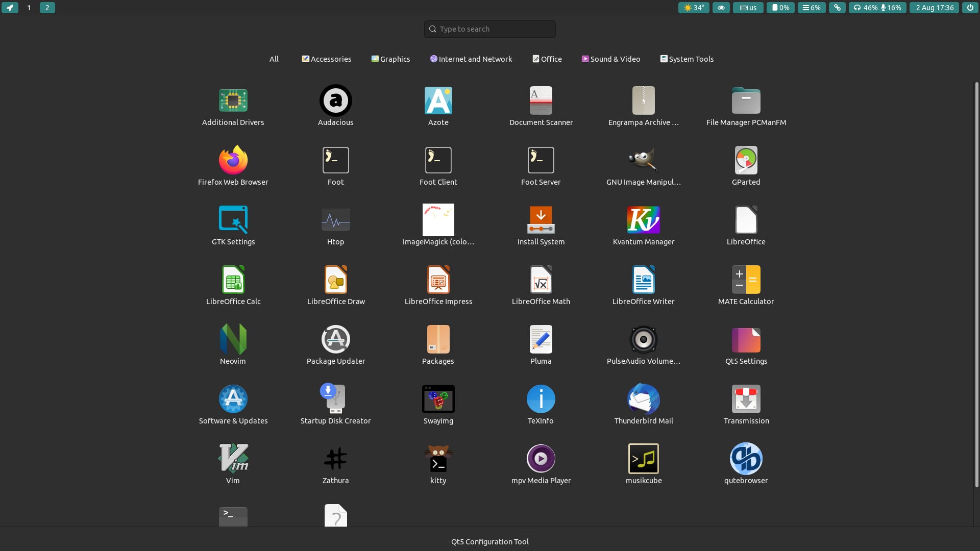Filter by Office category
Viewport: 980px width, 551px height.
(547, 59)
